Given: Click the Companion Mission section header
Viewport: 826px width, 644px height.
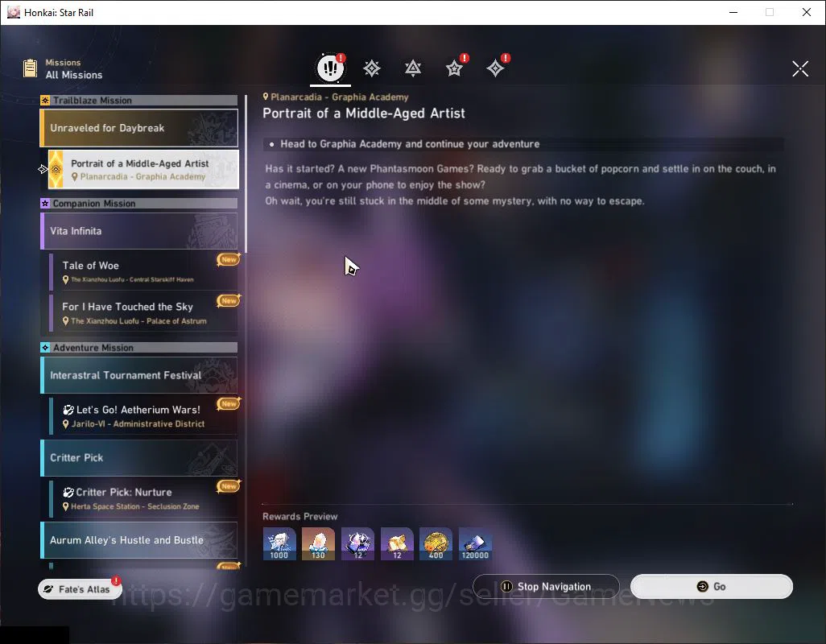Looking at the screenshot, I should 139,203.
